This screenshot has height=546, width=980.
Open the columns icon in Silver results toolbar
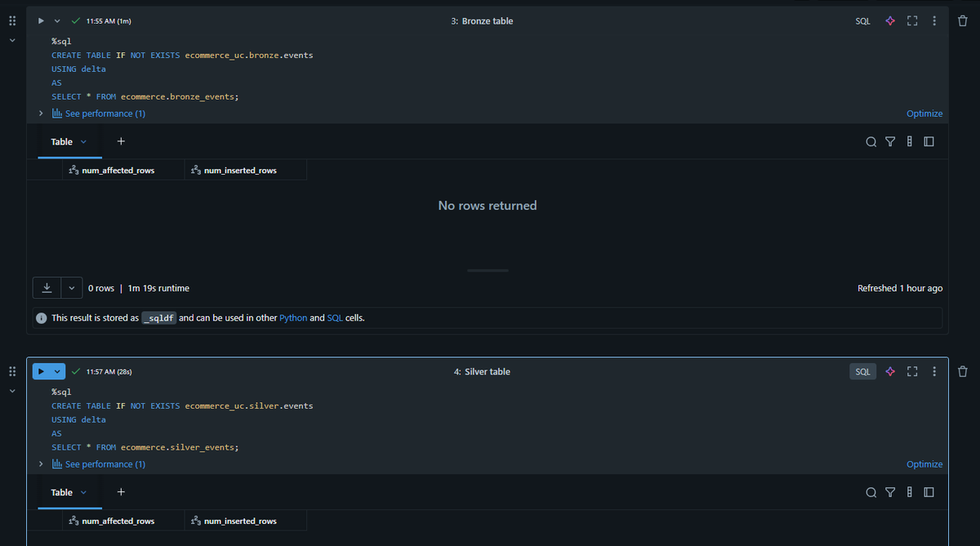(909, 493)
